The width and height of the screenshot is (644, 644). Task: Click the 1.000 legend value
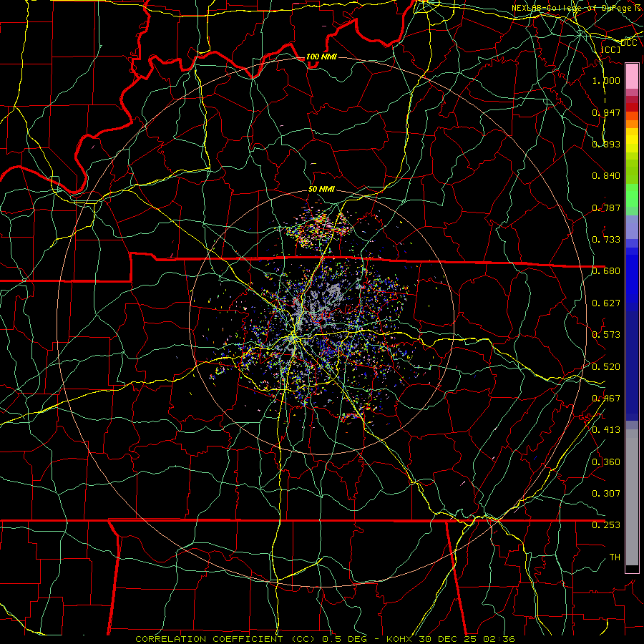point(606,80)
